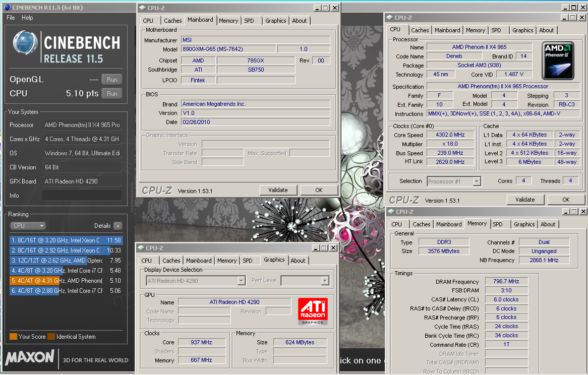Click the orange Your Score color swatch
Screen dimensions: 588x375
point(13,337)
